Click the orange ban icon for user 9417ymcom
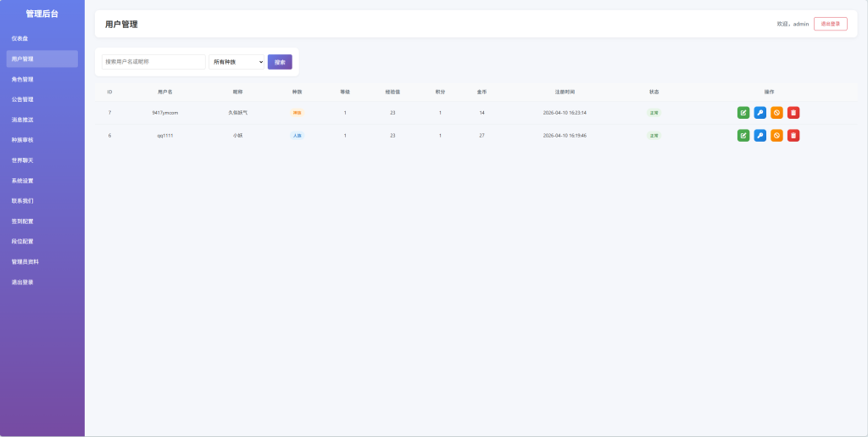This screenshot has width=868, height=437. click(776, 112)
